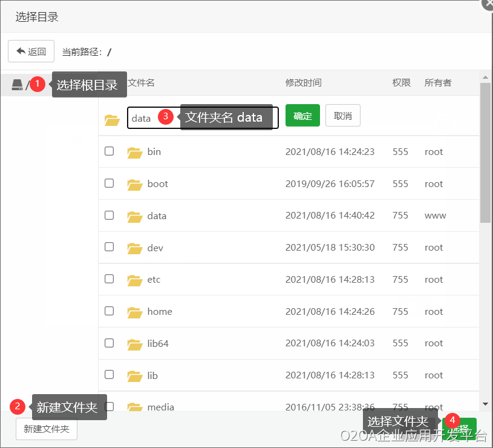Viewport: 493px width, 448px height.
Task: Click the 返回 back button
Action: [31, 51]
